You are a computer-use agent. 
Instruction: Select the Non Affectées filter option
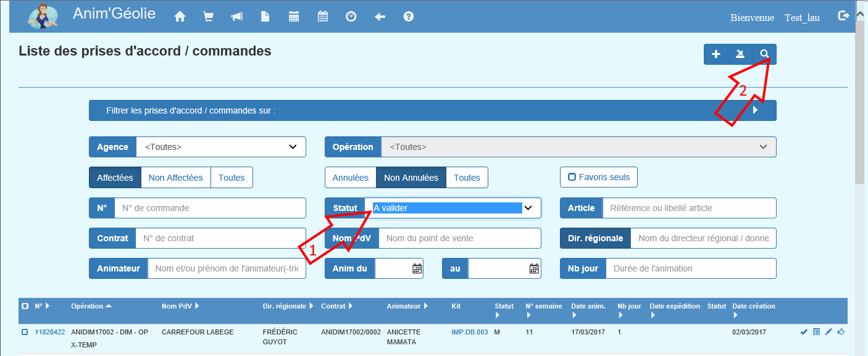[x=175, y=177]
